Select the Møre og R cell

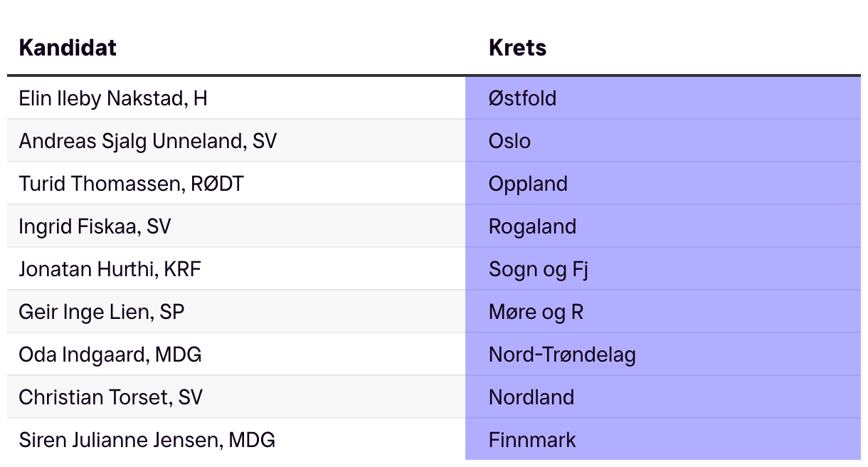[536, 312]
